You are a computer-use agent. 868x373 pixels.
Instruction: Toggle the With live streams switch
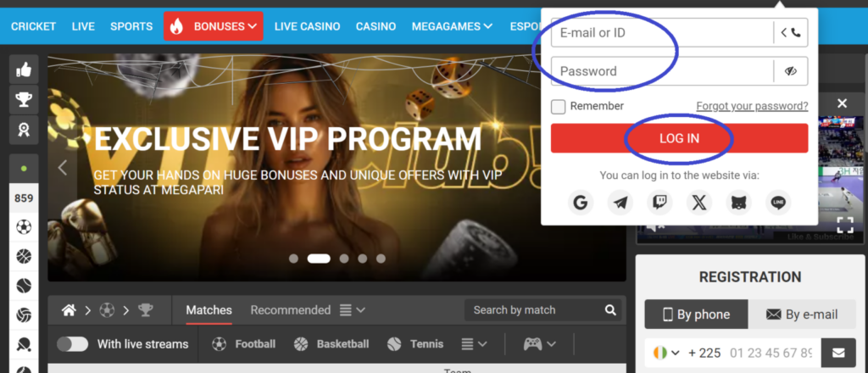coord(73,344)
